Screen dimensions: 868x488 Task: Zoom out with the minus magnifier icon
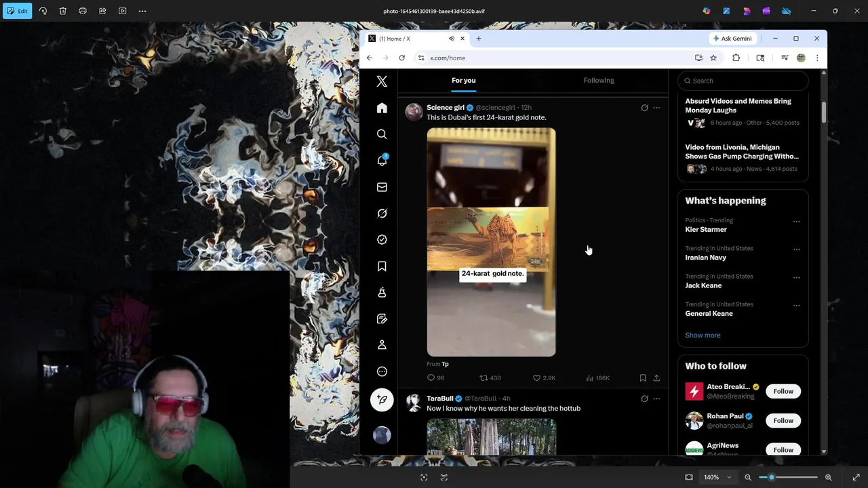[748, 477]
